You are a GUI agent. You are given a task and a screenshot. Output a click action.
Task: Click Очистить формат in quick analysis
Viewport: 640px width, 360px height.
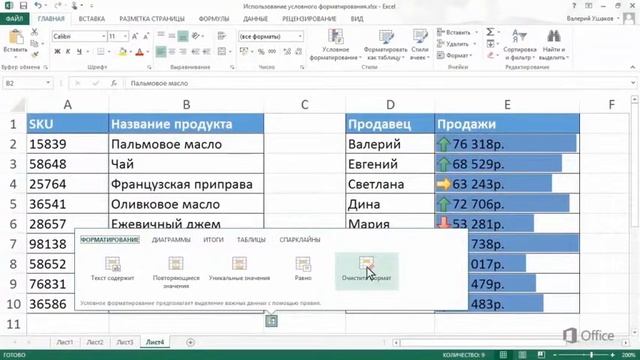click(x=367, y=271)
